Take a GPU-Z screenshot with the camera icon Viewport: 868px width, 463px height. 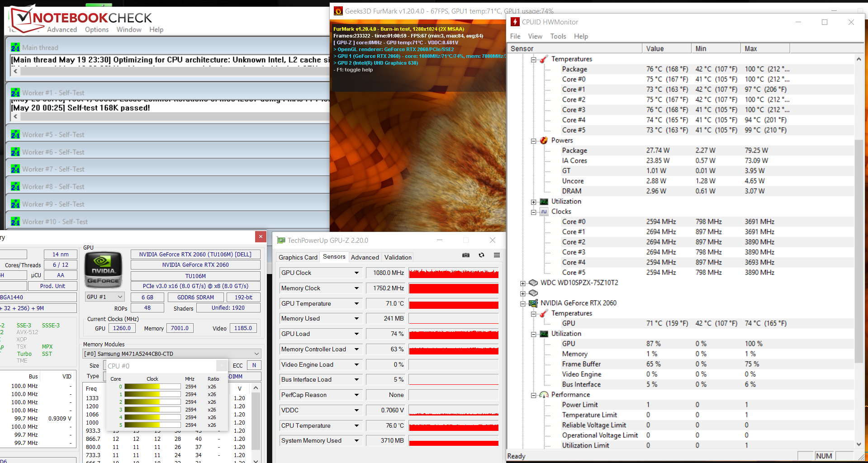[x=465, y=255]
